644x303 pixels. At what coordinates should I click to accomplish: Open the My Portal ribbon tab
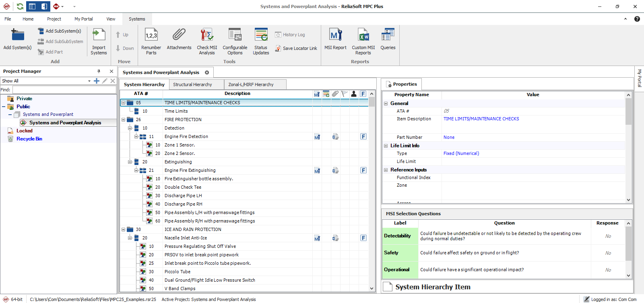click(x=83, y=19)
